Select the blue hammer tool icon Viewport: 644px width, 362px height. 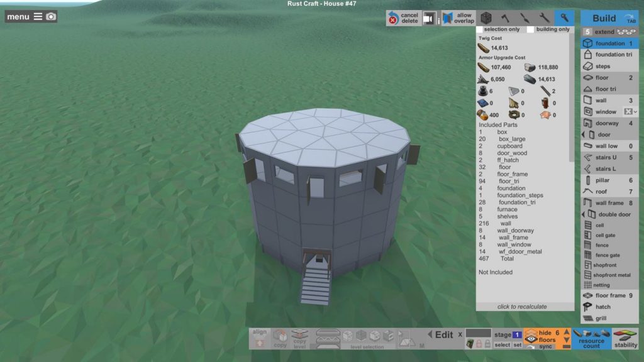coord(564,18)
